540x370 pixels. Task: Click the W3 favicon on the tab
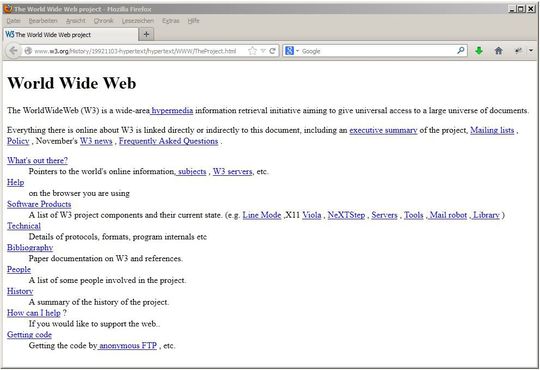tap(10, 34)
